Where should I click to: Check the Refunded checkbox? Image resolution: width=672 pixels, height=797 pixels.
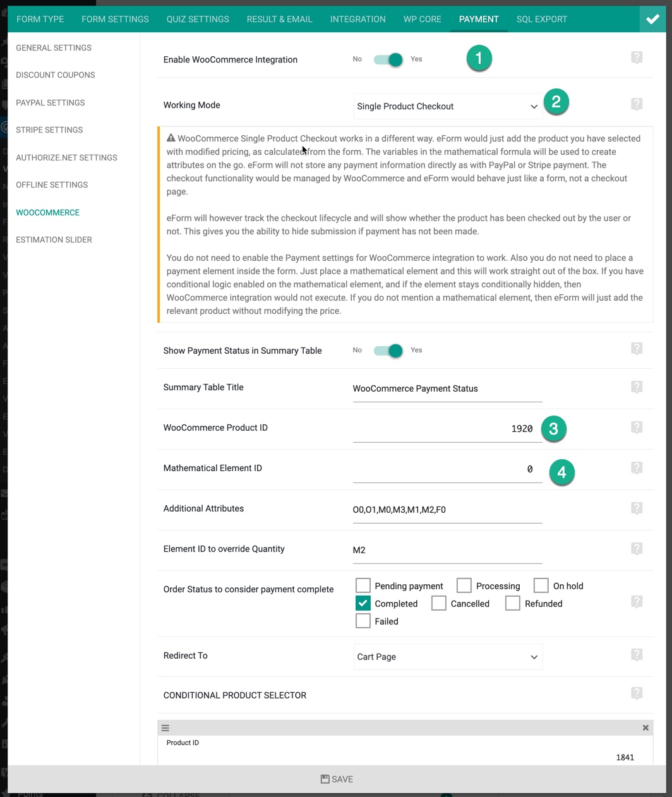coord(513,603)
